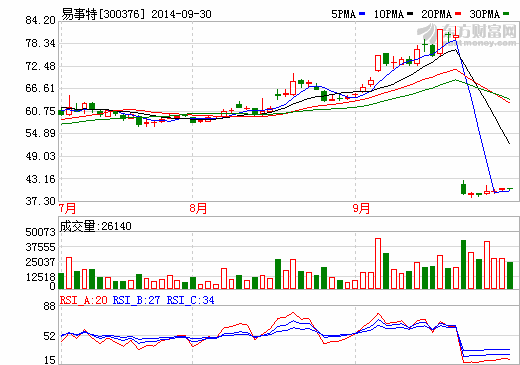The height and width of the screenshot is (365, 520).
Task: Click the 66.61 price axis label
Action: click(40, 88)
